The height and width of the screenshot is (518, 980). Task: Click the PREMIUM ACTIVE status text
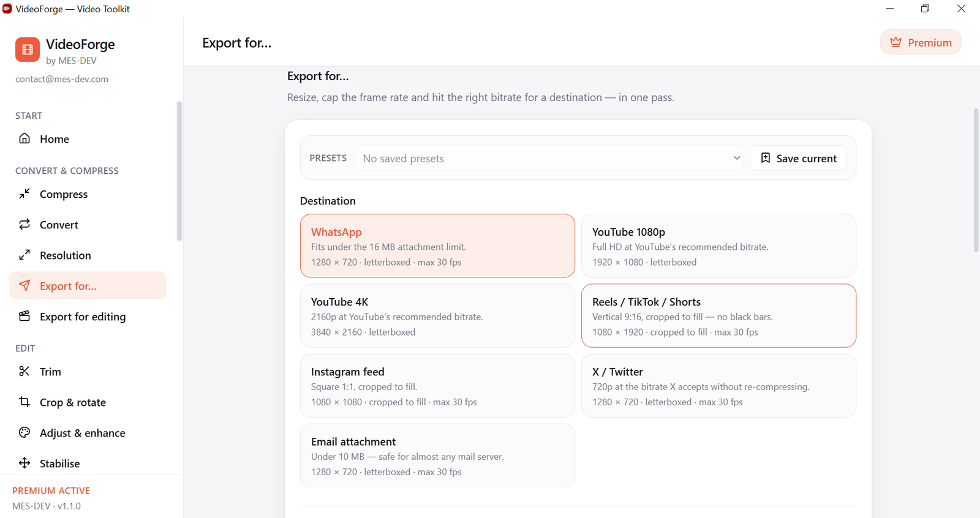[51, 490]
